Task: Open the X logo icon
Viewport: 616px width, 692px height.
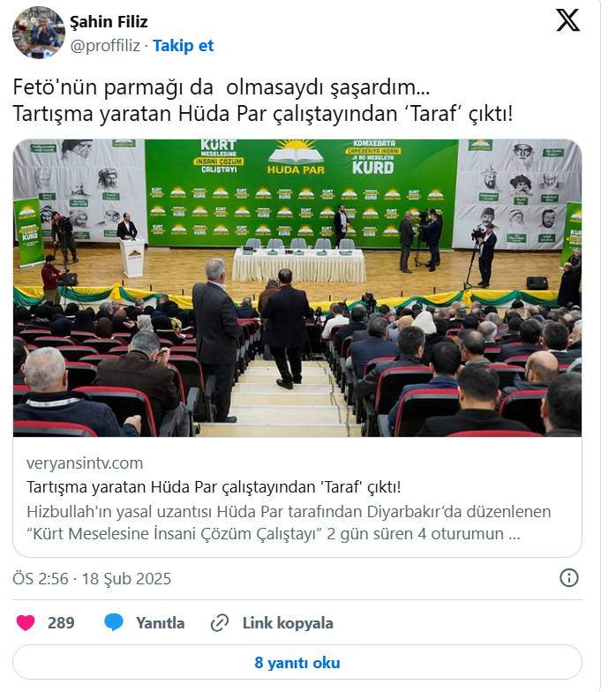Action: 567,20
